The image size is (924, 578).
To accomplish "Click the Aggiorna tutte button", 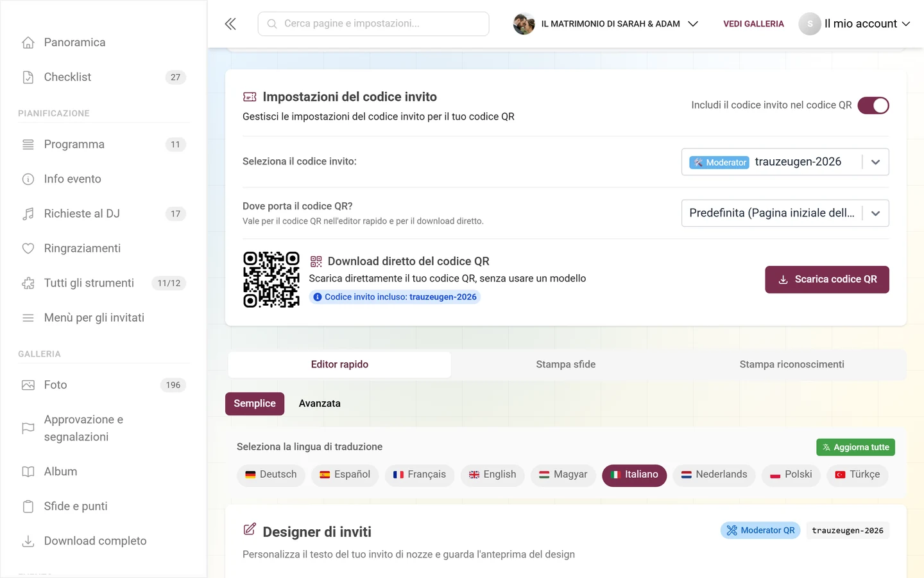I will click(x=855, y=447).
